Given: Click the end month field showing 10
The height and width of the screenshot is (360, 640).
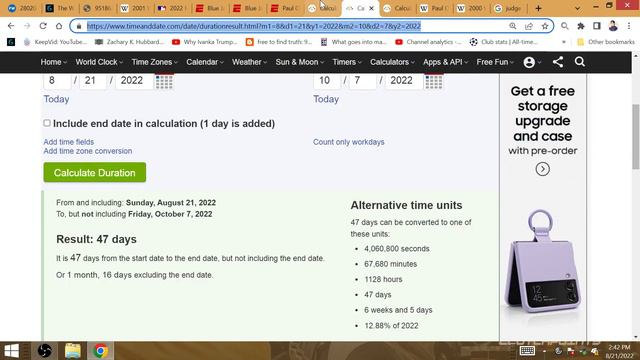Looking at the screenshot, I should pyautogui.click(x=327, y=80).
